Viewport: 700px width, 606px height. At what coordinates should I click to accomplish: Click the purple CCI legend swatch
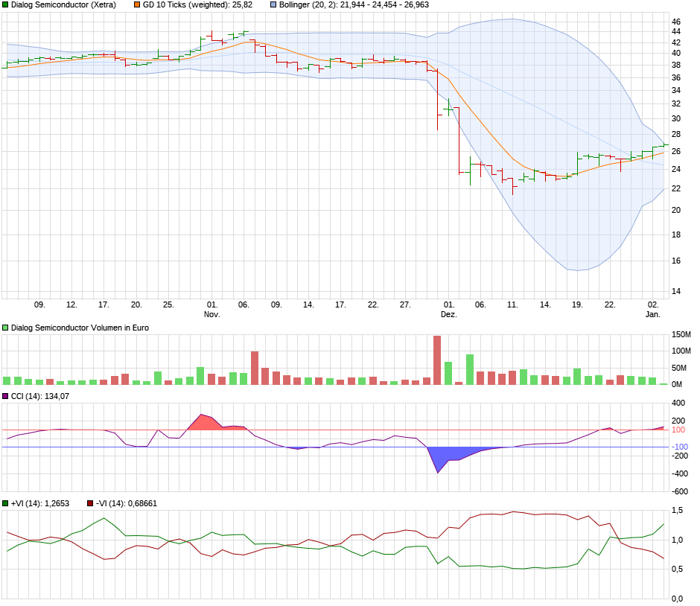coord(5,396)
